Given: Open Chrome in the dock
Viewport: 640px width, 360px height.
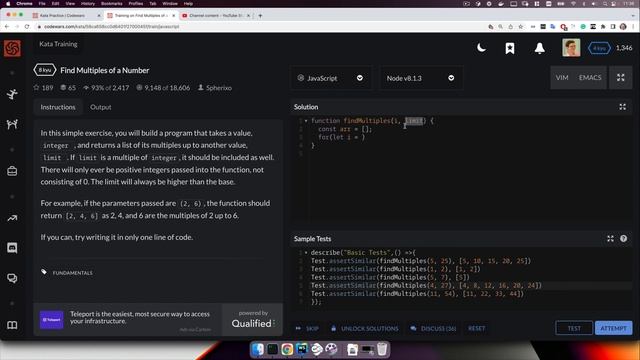Looking at the screenshot, I should [x=287, y=349].
